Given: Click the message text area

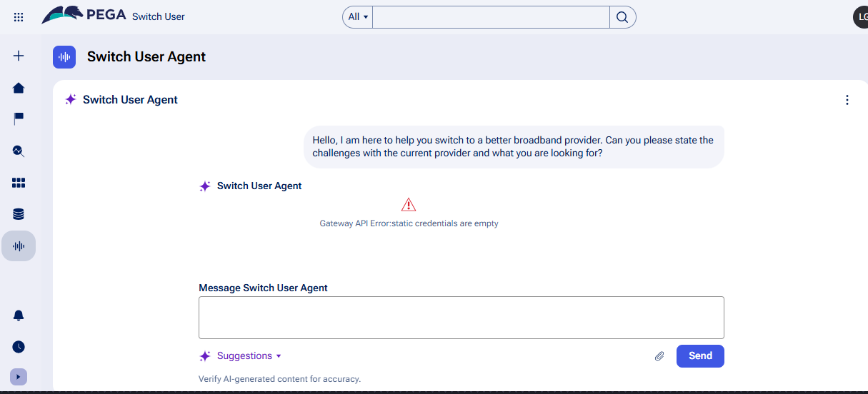Looking at the screenshot, I should 462,318.
